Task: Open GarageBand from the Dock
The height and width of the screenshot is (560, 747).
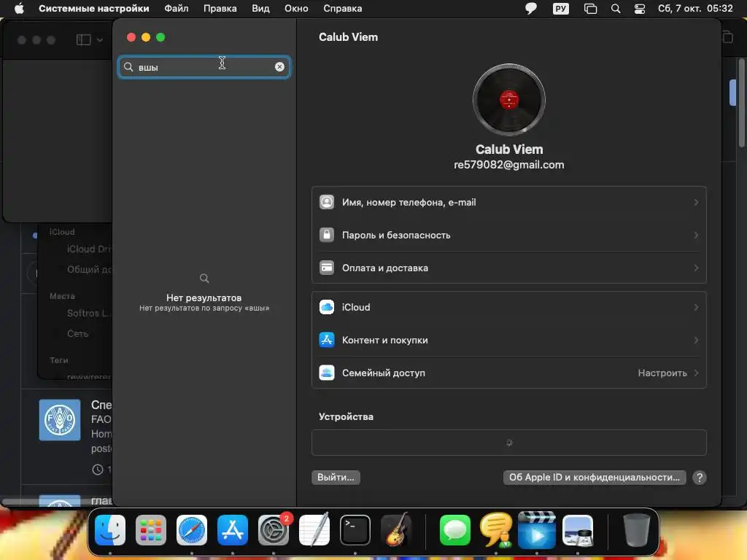Action: 396,530
